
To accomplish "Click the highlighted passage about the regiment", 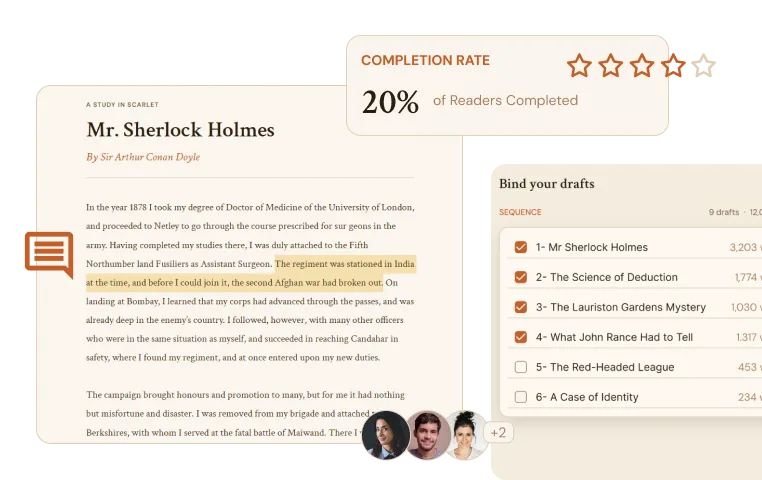I will point(250,273).
